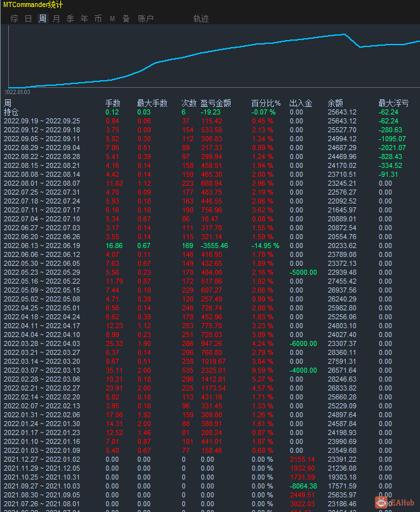Select the 周 weekly tab

click(43, 18)
